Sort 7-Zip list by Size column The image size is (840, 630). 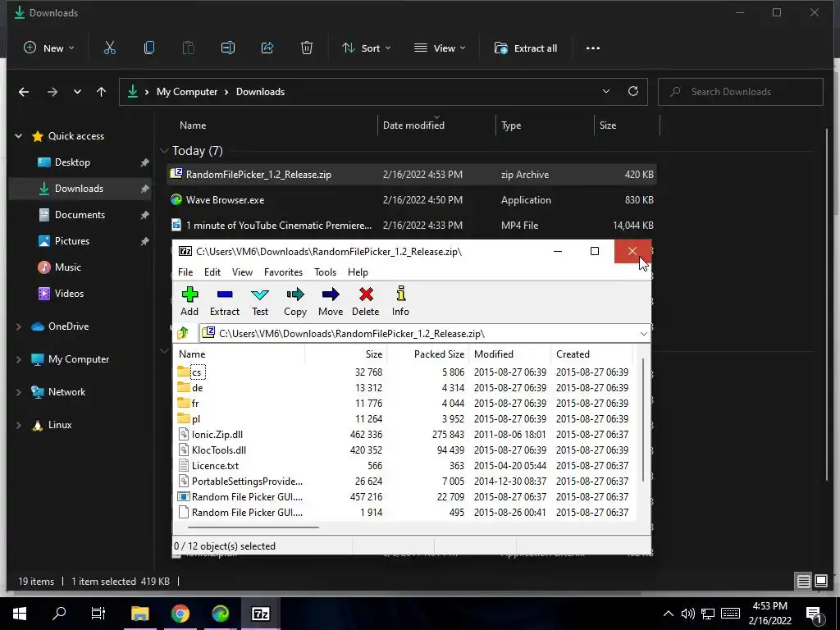pos(346,354)
